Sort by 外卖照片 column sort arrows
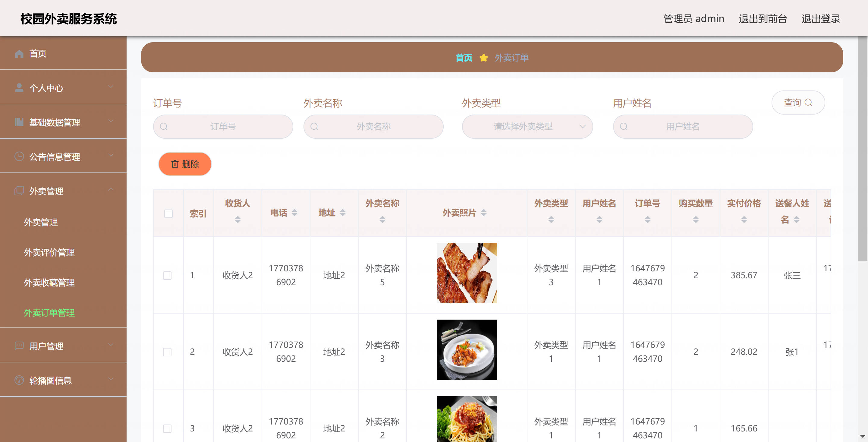The width and height of the screenshot is (868, 442). (x=483, y=212)
